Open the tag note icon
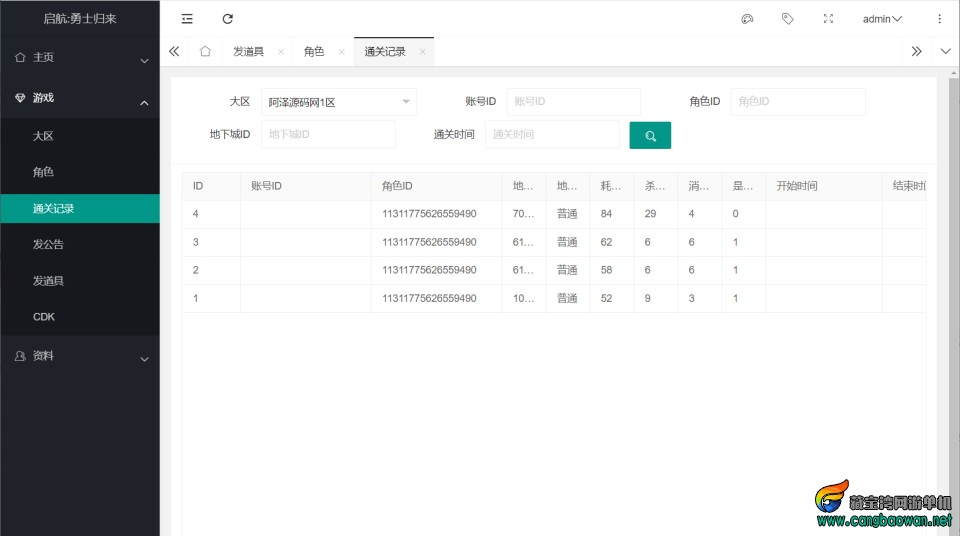The height and width of the screenshot is (536, 960). pos(787,19)
